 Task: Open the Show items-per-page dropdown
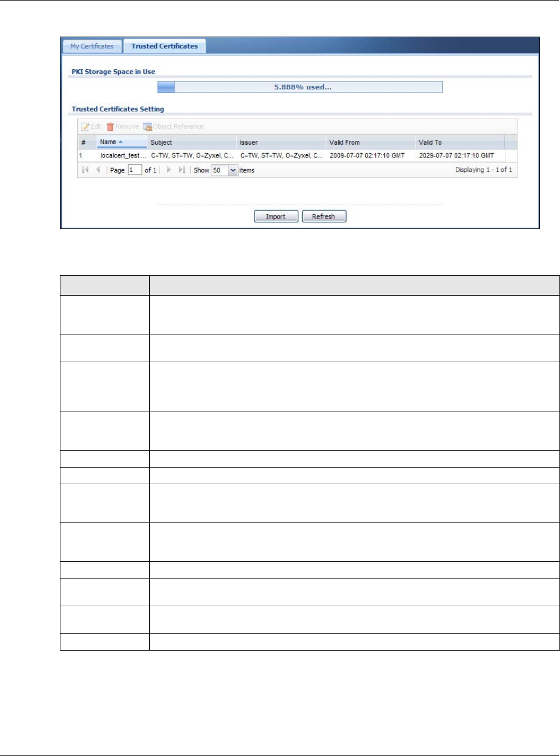click(233, 170)
